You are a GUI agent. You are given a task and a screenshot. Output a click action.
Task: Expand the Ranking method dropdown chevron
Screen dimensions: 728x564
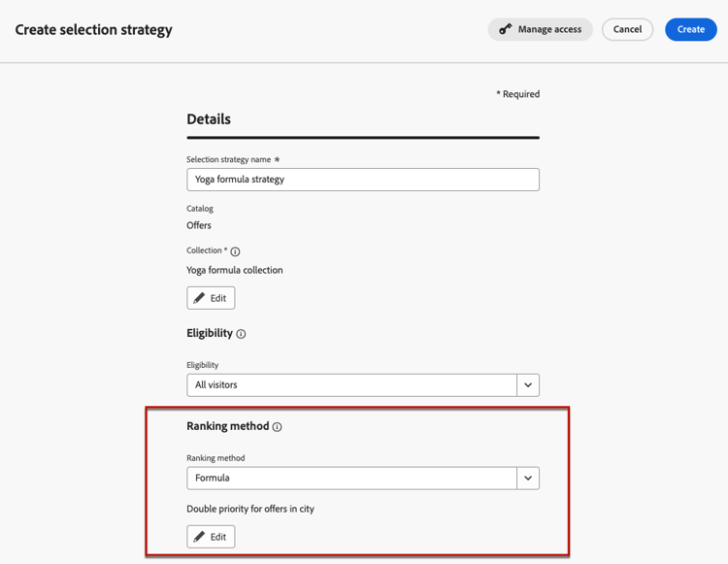(x=528, y=479)
